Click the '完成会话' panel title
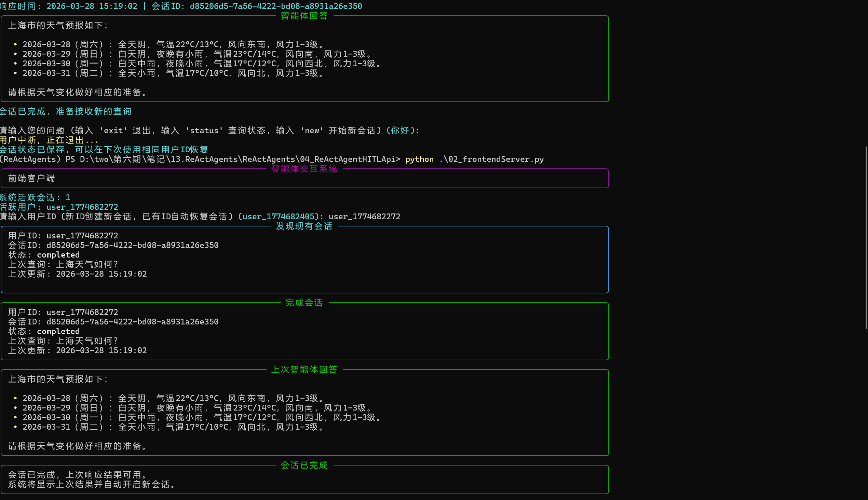868x500 pixels. (304, 303)
